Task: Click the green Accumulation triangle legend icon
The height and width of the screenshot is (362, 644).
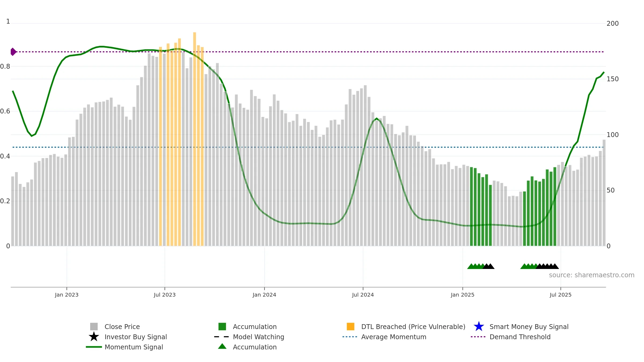Action: click(222, 346)
